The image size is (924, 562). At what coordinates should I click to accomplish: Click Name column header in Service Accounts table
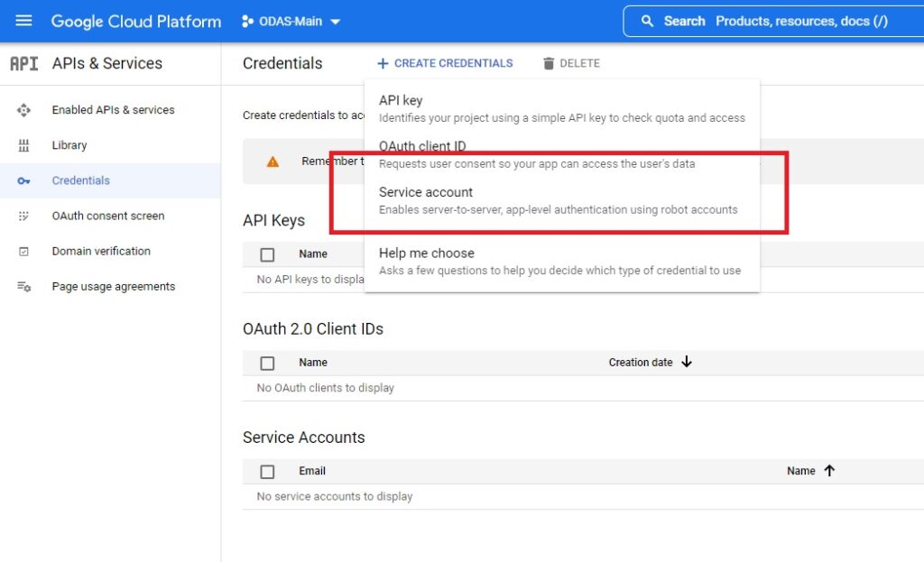pos(801,471)
